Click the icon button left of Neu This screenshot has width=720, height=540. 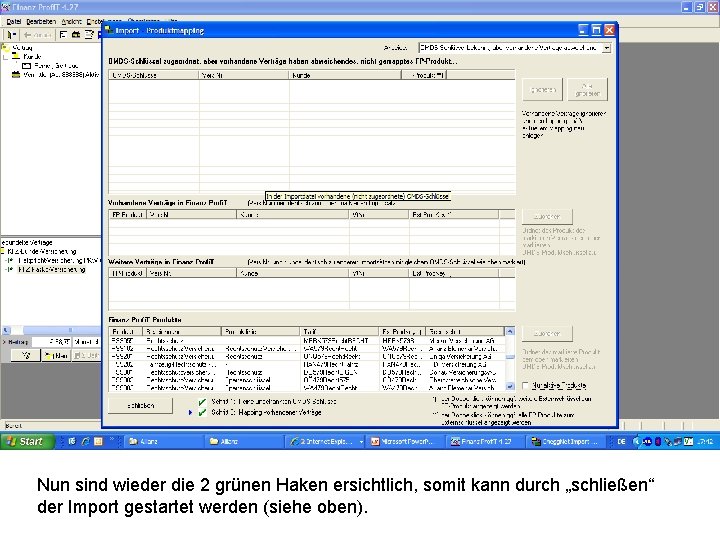(25, 355)
